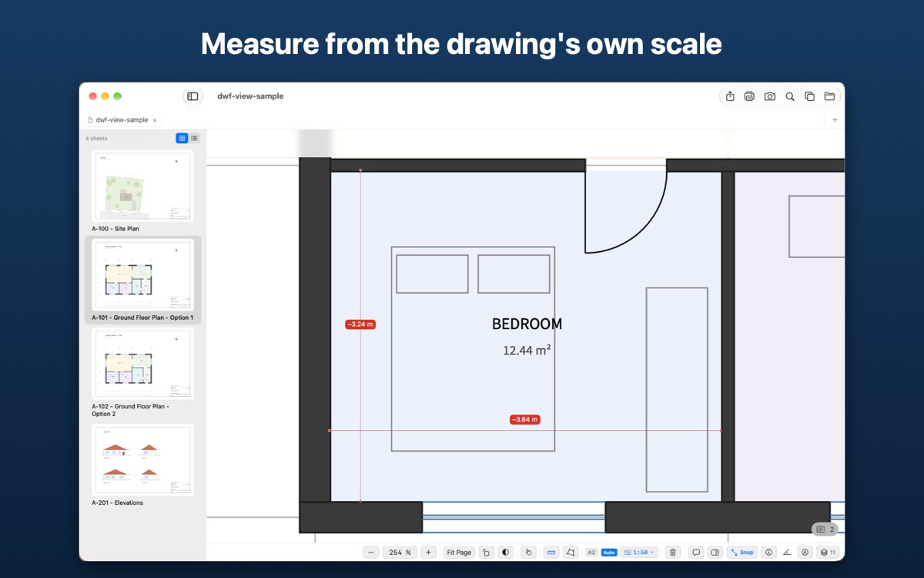The width and height of the screenshot is (924, 578).
Task: Click the ~3.24 m measurement label
Action: [360, 324]
